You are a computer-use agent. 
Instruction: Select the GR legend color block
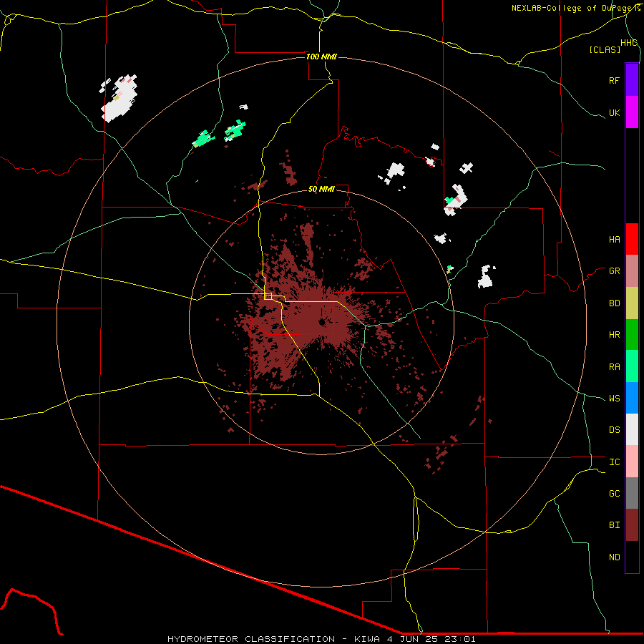[x=632, y=271]
